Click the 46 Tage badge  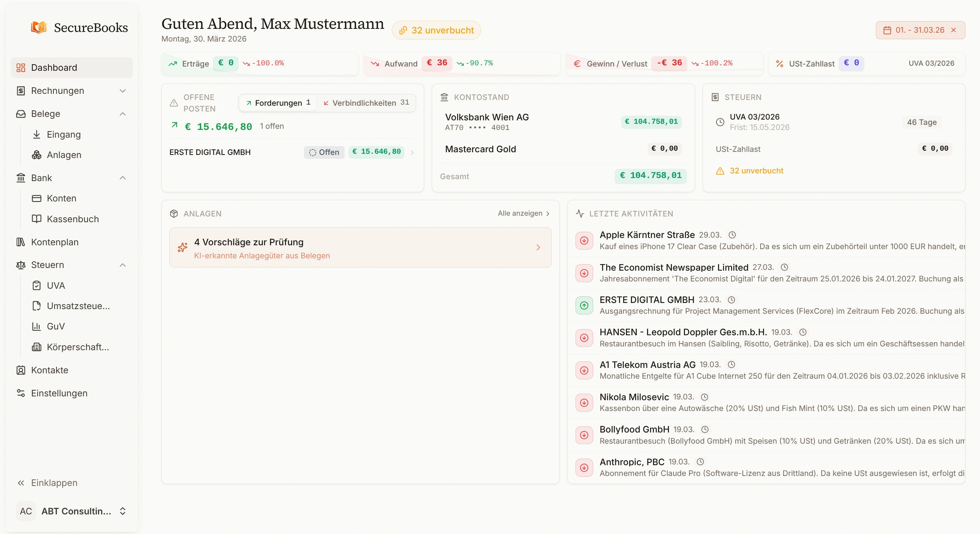pos(922,122)
